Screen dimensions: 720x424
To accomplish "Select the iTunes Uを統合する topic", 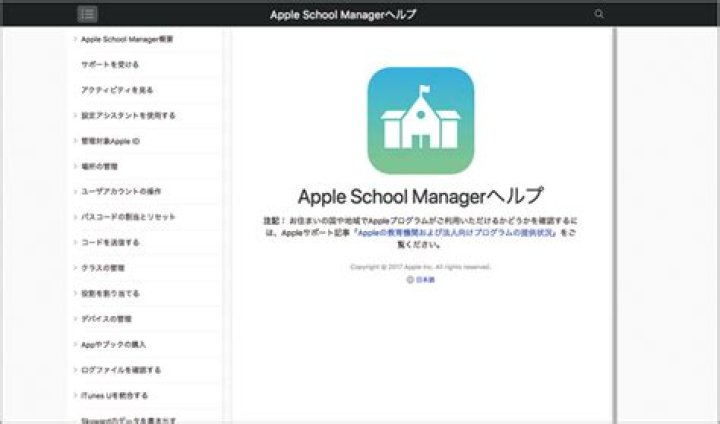I will click(114, 396).
